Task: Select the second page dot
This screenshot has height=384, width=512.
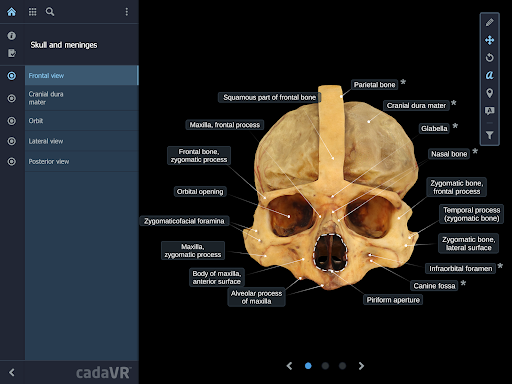Action: pyautogui.click(x=325, y=366)
